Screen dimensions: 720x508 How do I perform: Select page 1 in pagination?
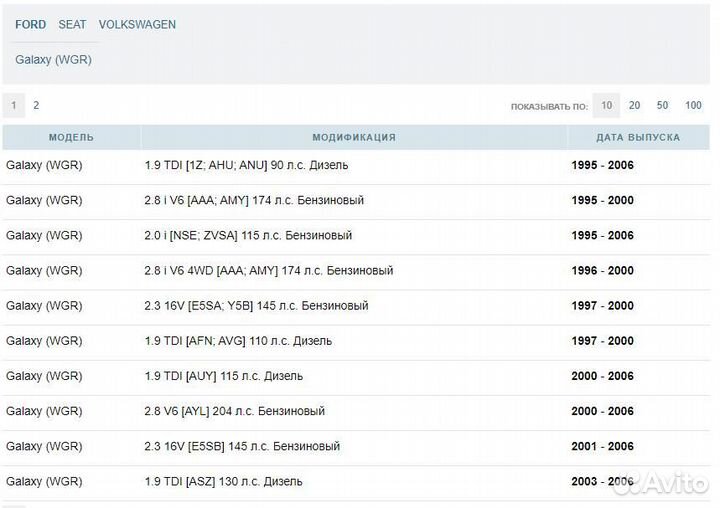14,105
